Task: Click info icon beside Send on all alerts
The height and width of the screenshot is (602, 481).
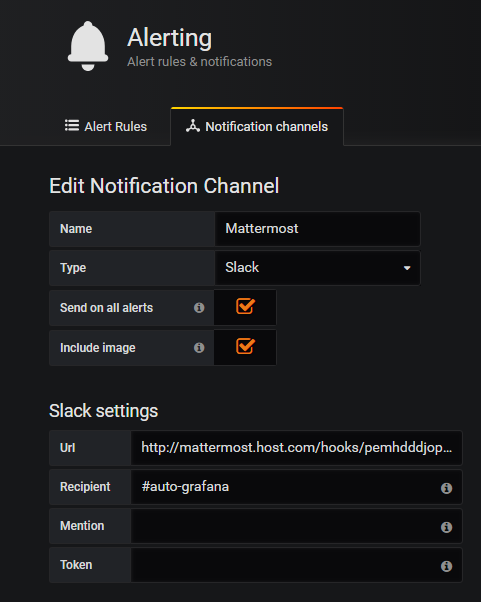Action: [199, 308]
